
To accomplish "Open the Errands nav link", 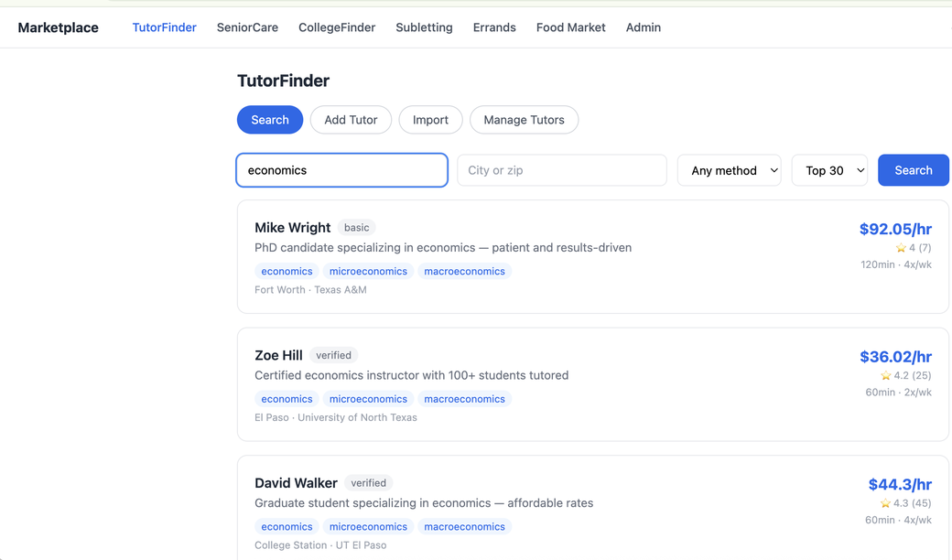I will point(495,27).
